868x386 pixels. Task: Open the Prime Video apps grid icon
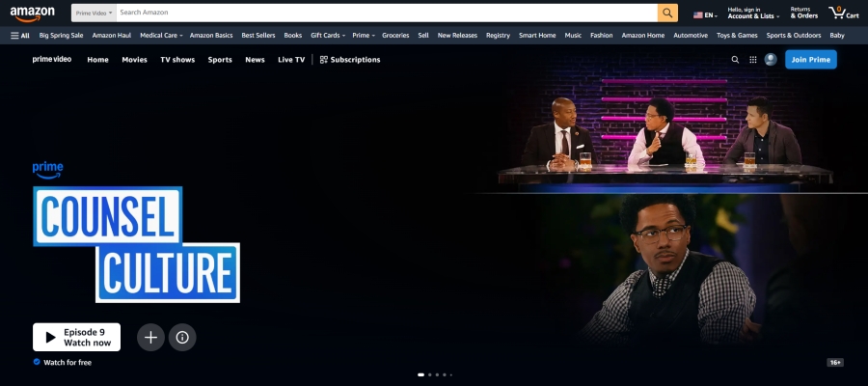coord(753,60)
